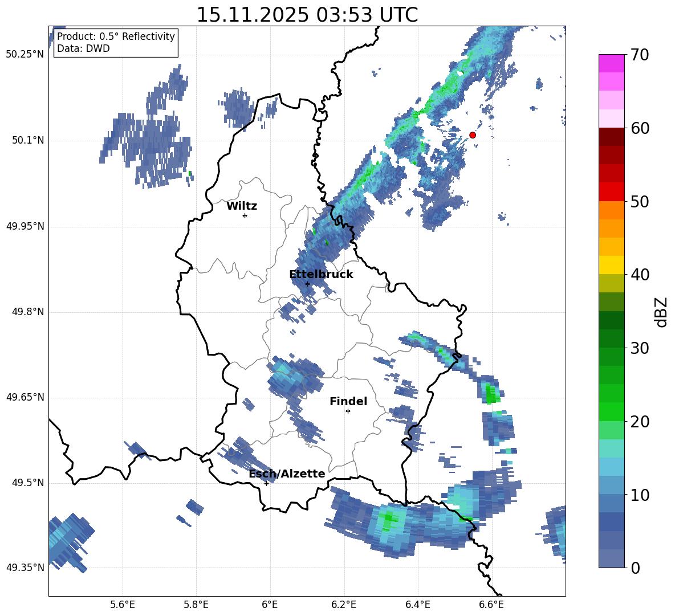675x616 pixels.
Task: Click the 70 colorbar tick value
Action: 640,55
